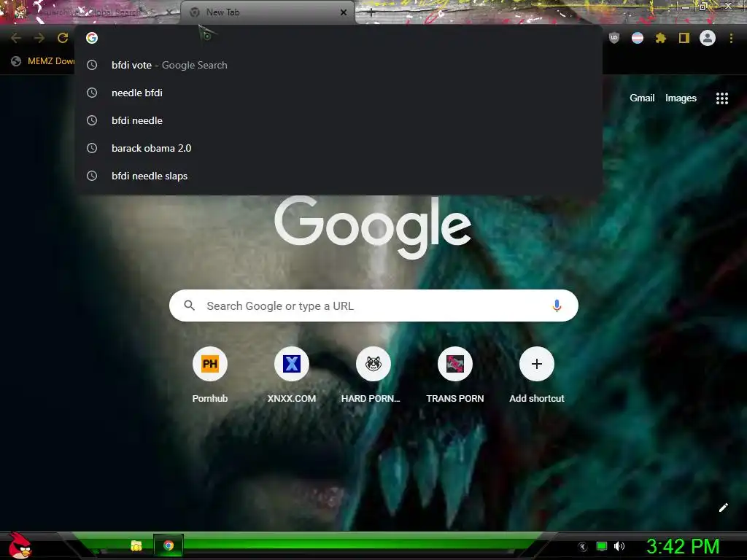Image resolution: width=747 pixels, height=560 pixels.
Task: Select suggestion 'needle bfdi'
Action: [x=338, y=93]
